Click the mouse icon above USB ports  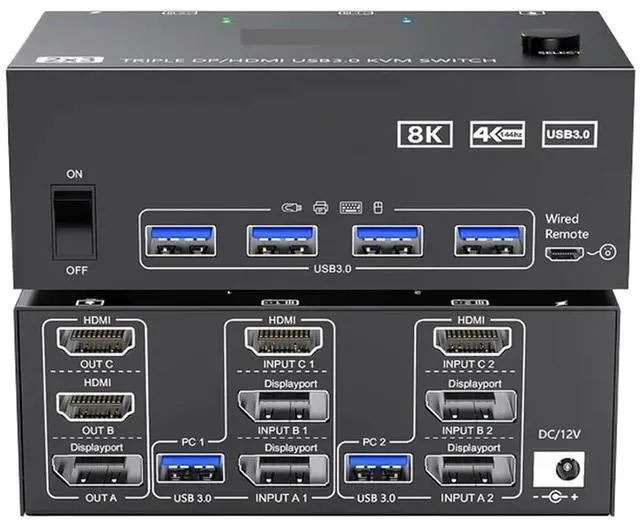tap(378, 207)
